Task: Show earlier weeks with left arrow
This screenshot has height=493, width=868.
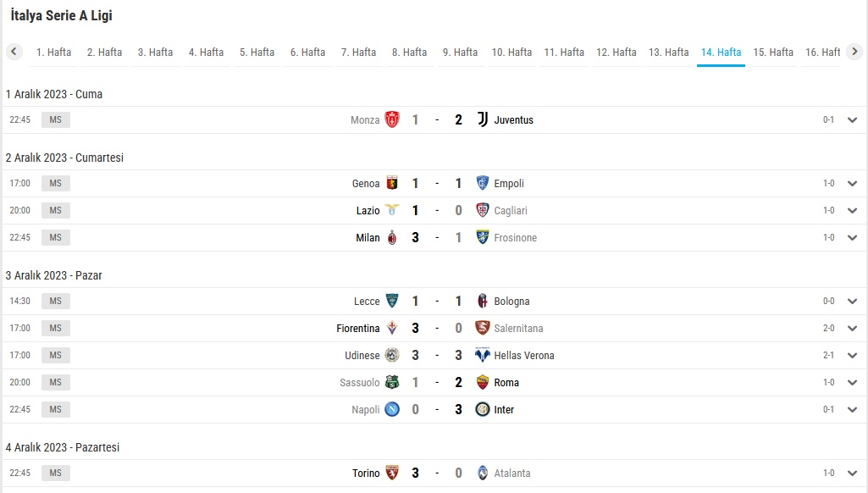Action: coord(14,52)
